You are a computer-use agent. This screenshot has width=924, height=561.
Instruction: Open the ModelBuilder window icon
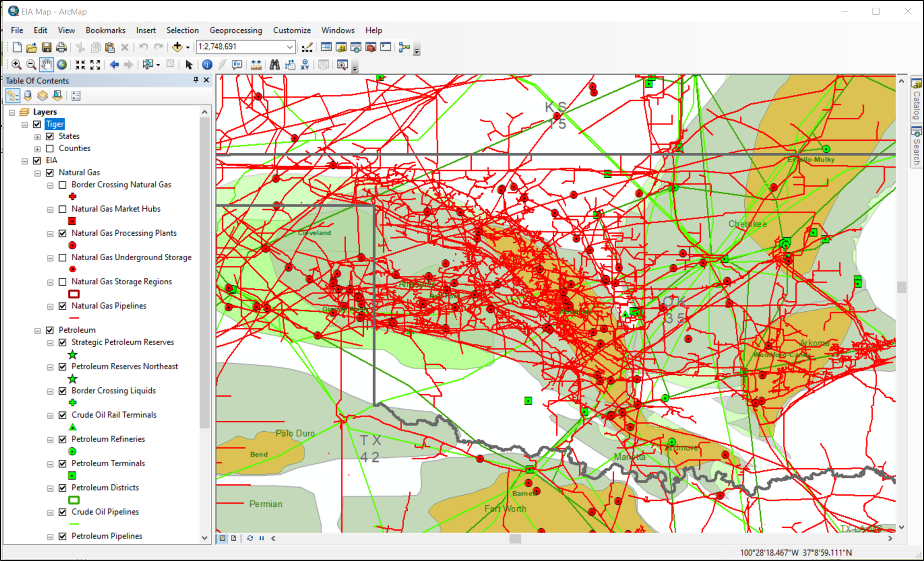404,47
